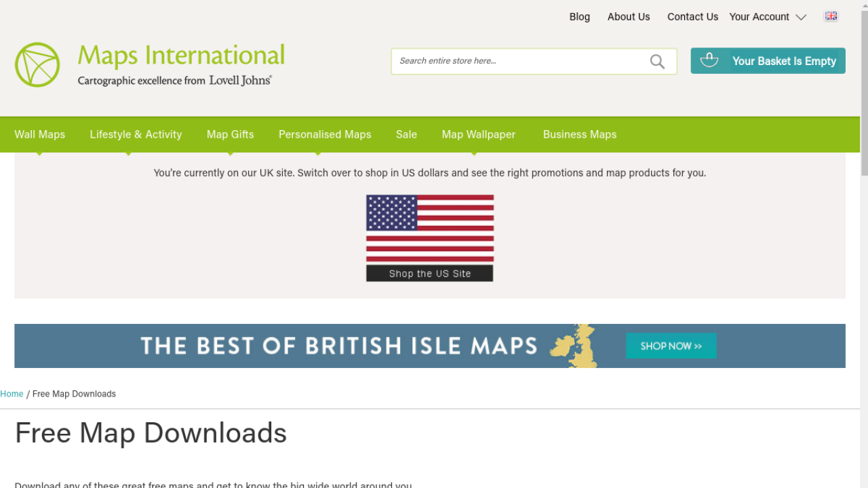Click the Free Map Downloads heading
This screenshot has height=488, width=868.
tap(151, 433)
